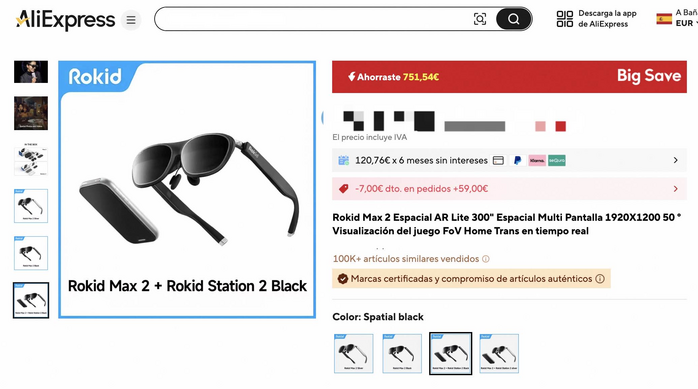Click the PayPal payment icon
Image resolution: width=698 pixels, height=389 pixels.
pyautogui.click(x=517, y=161)
